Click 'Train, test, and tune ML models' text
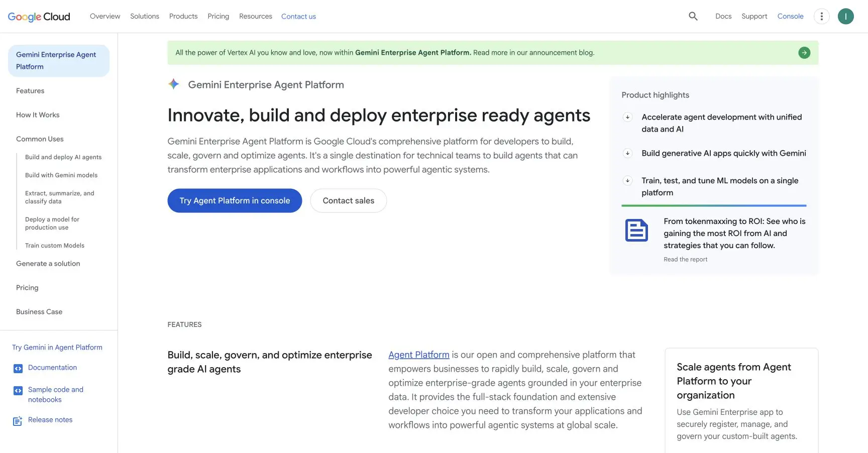Viewport: 868px width, 453px height. point(720,186)
